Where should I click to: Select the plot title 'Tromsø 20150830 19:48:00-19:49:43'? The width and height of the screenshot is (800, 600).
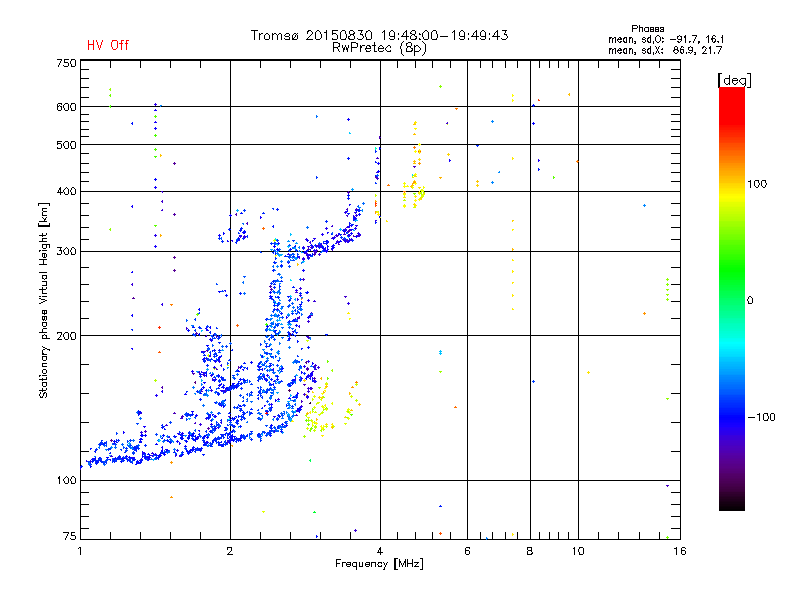379,35
